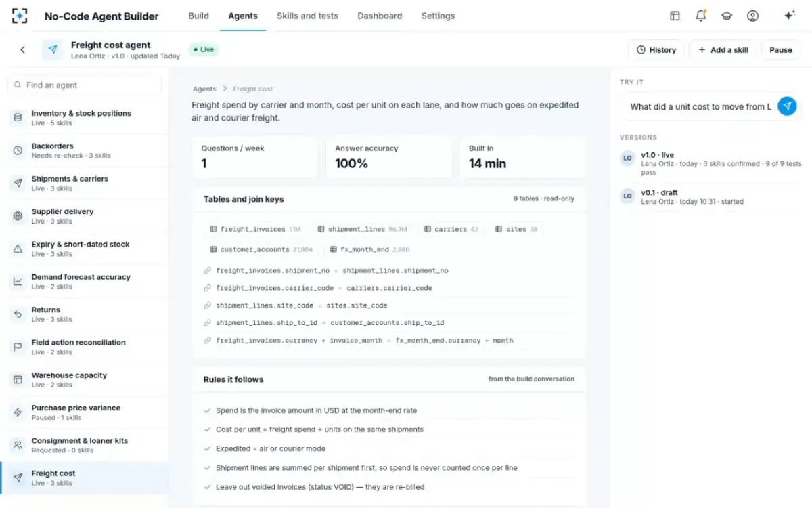This screenshot has width=812, height=508.
Task: Click the Supplier delivery globe icon
Action: [x=18, y=216]
